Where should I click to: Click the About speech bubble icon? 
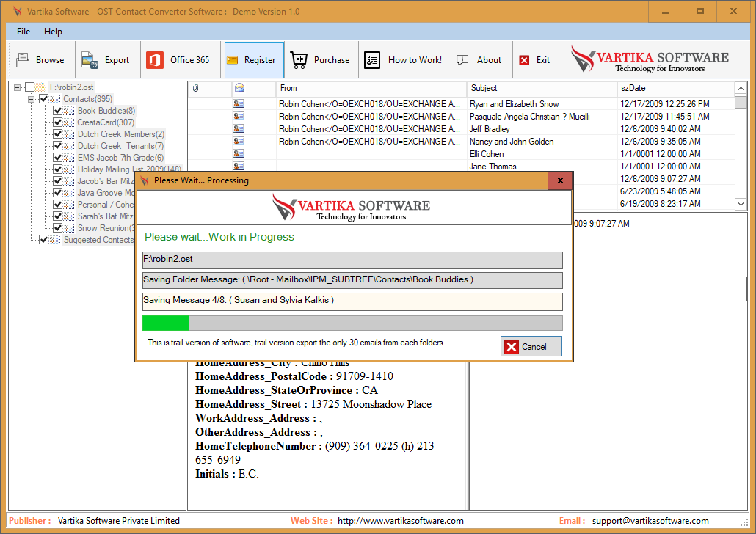[x=462, y=59]
